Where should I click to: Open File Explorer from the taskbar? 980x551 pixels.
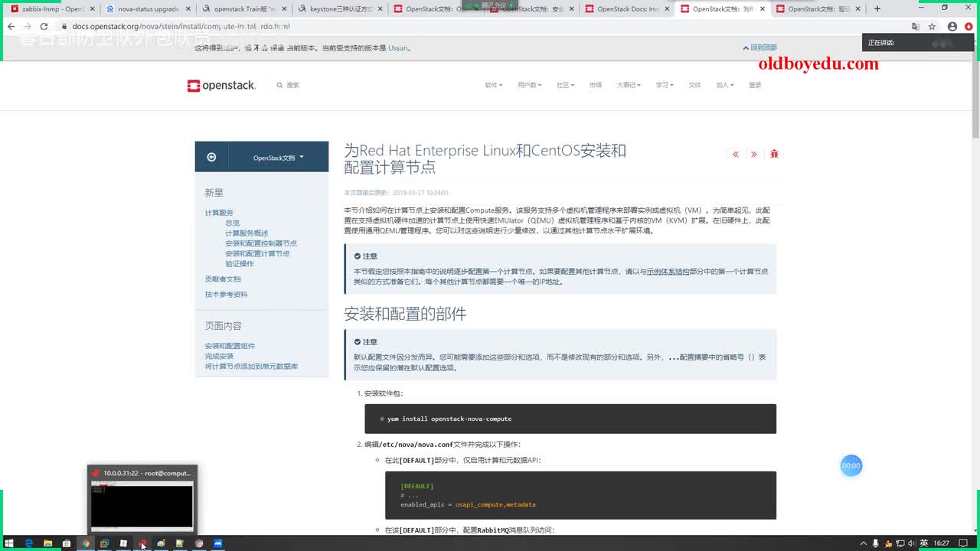tap(47, 543)
